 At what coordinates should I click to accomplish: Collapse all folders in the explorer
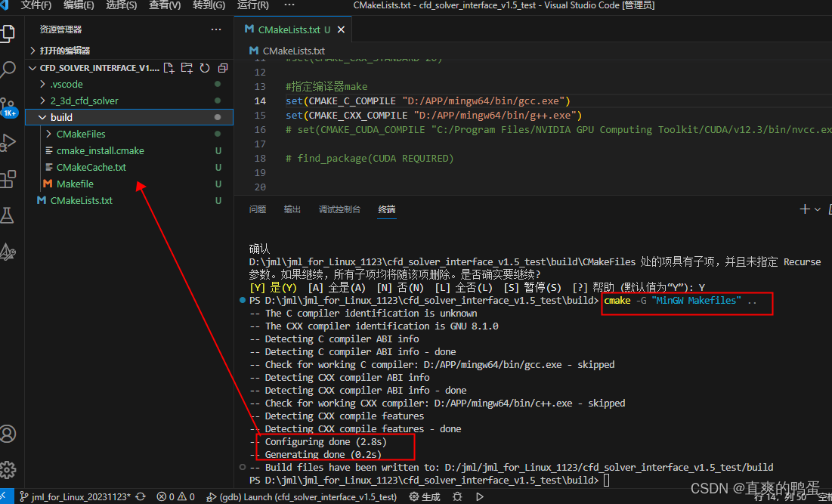[x=221, y=67]
